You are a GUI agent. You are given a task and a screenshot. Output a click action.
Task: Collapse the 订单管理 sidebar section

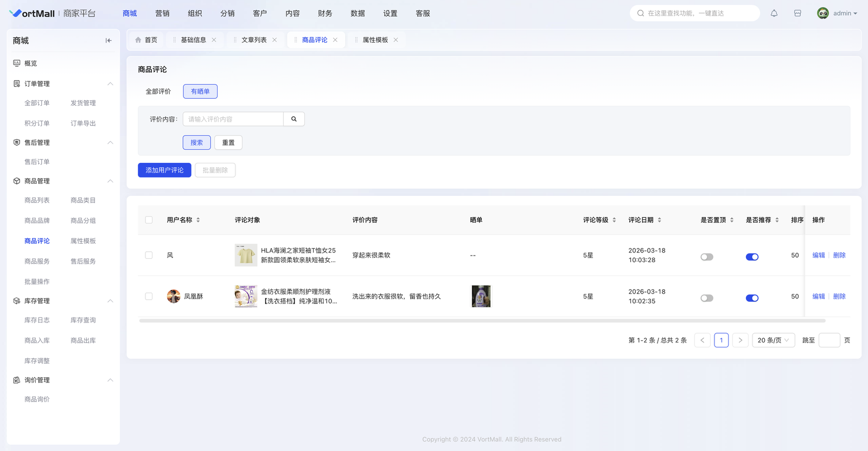coord(110,84)
